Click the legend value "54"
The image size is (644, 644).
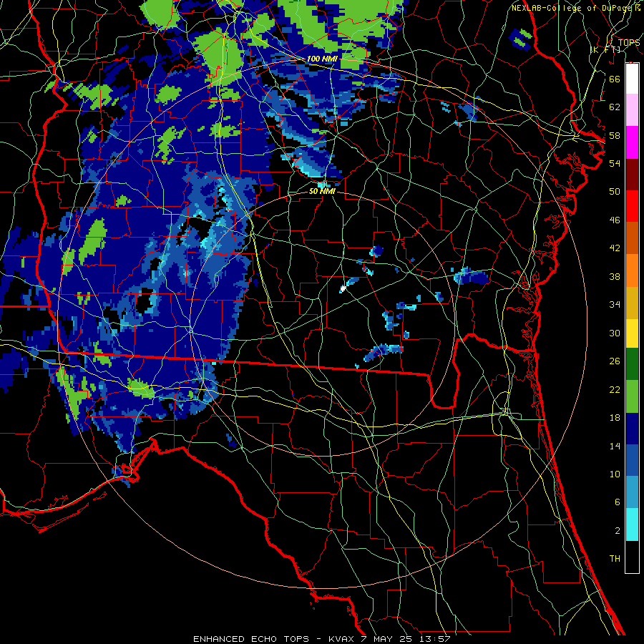coord(615,163)
